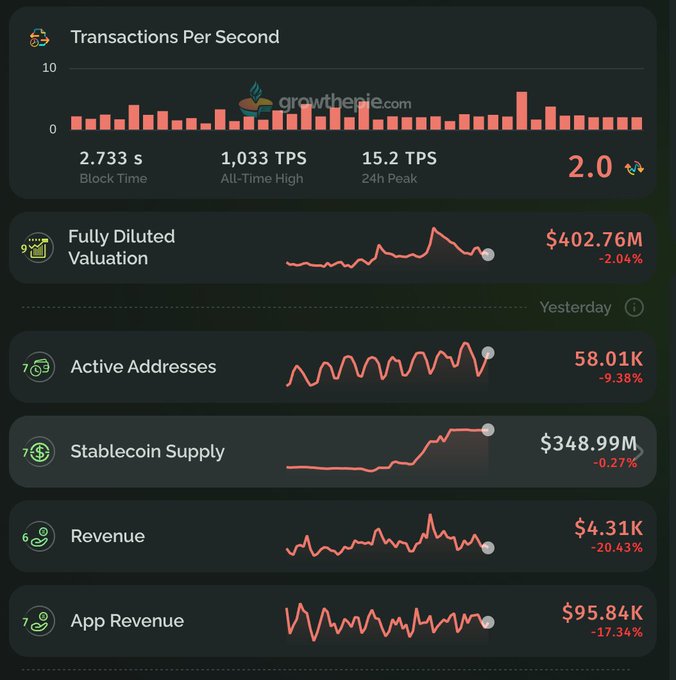The width and height of the screenshot is (676, 680).
Task: Click the Yesterday label
Action: [575, 307]
